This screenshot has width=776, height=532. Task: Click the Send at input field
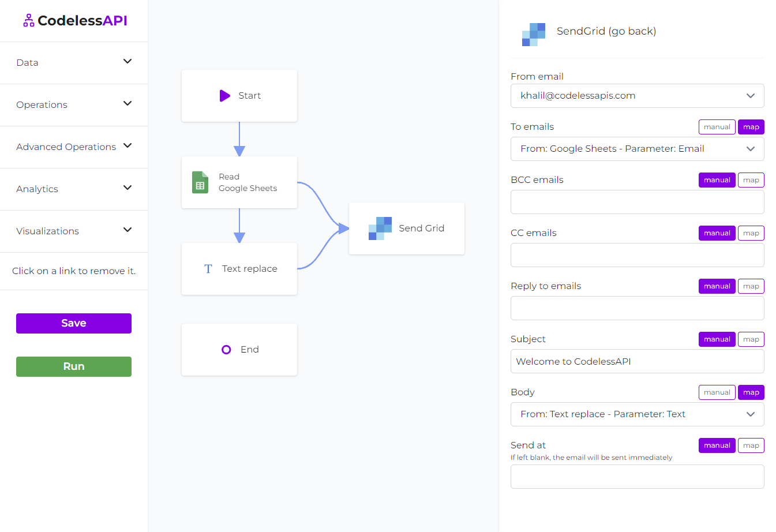[x=638, y=477]
